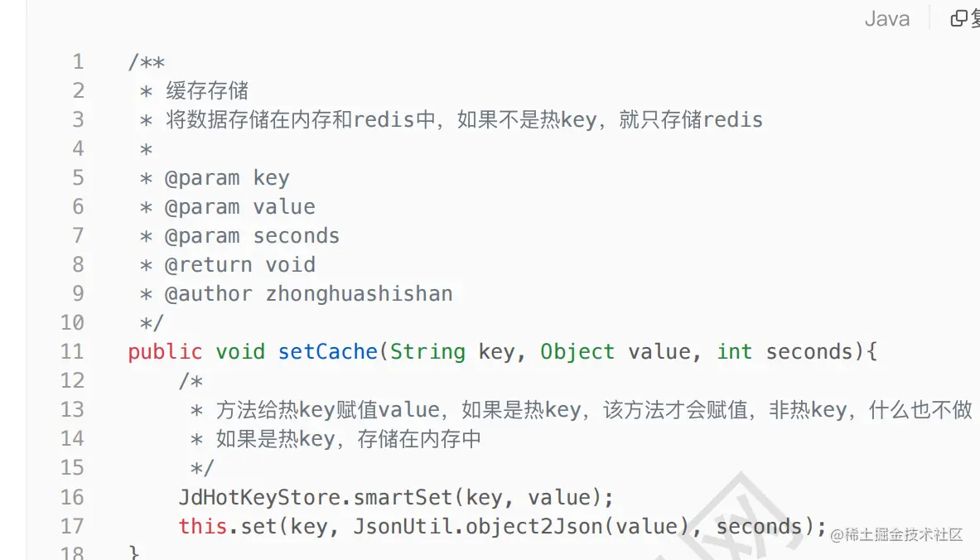
Task: Click the 缓存存储 comment text
Action: pos(207,90)
